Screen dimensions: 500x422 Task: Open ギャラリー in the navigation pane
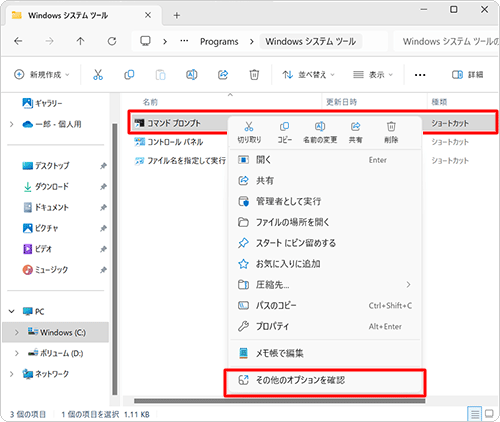coord(42,103)
